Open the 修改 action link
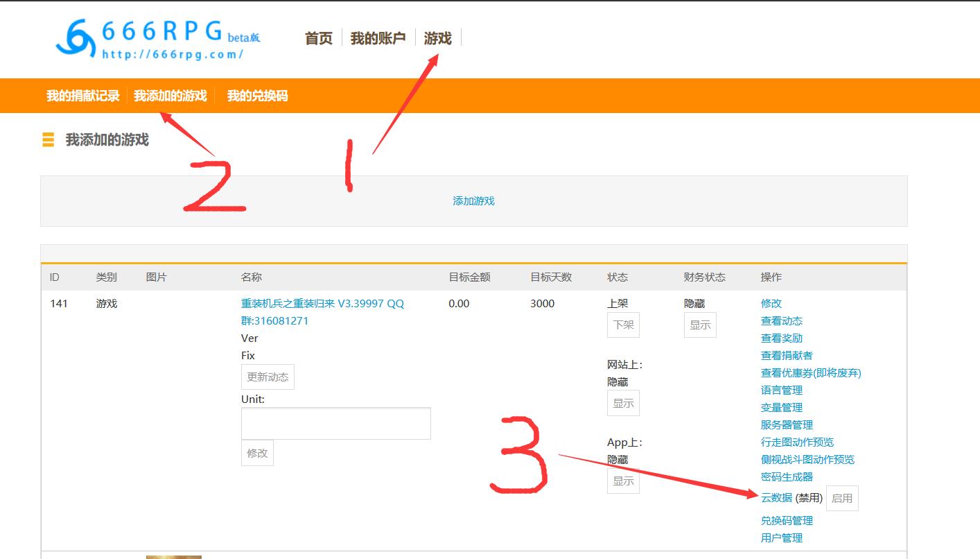Viewport: 980px width, 559px height. pyautogui.click(x=771, y=304)
